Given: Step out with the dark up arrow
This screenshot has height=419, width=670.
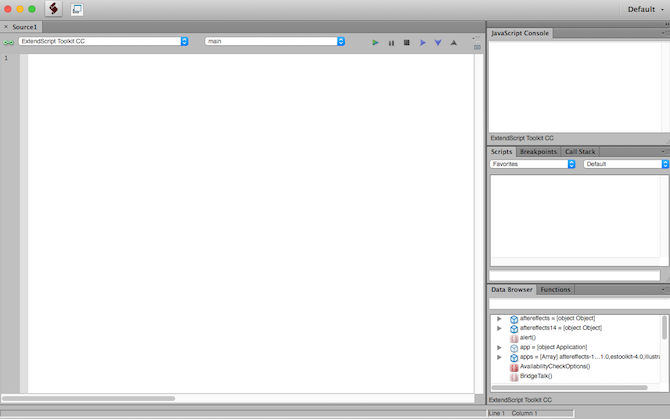Looking at the screenshot, I should click(x=454, y=42).
